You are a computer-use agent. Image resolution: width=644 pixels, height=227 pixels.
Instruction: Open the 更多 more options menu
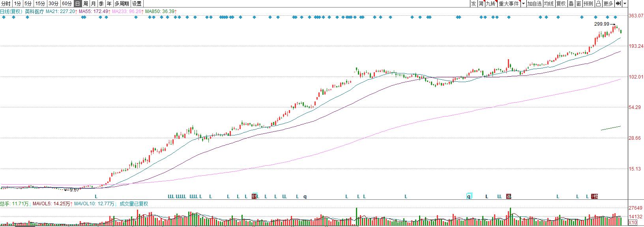608,4
